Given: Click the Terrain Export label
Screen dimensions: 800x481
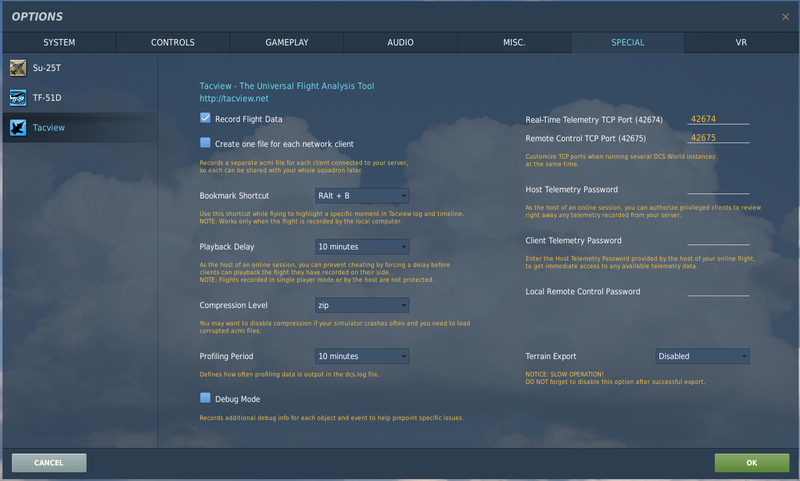Looking at the screenshot, I should [551, 356].
